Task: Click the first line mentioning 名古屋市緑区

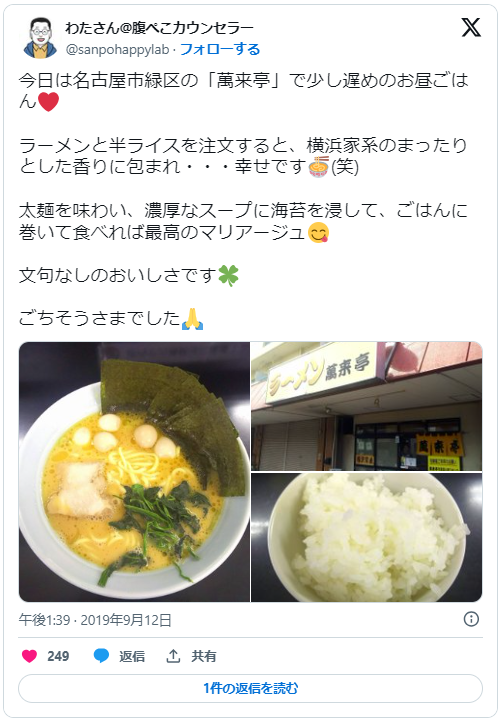Action: [x=243, y=80]
